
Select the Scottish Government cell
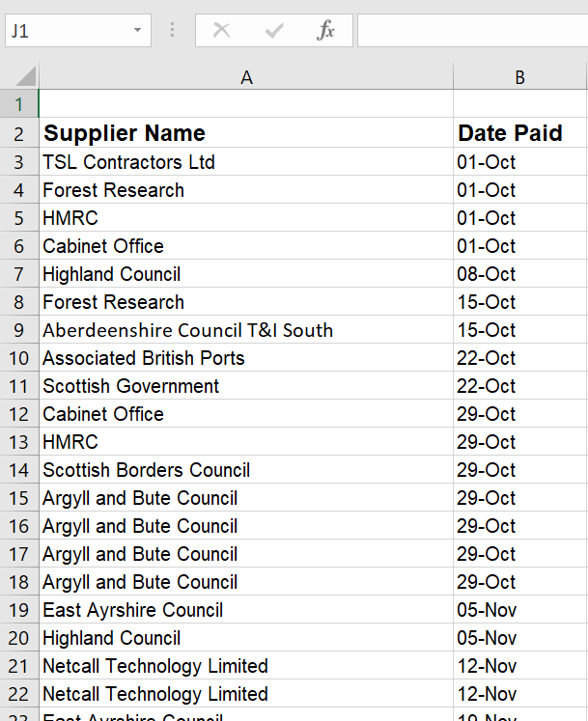tap(130, 386)
